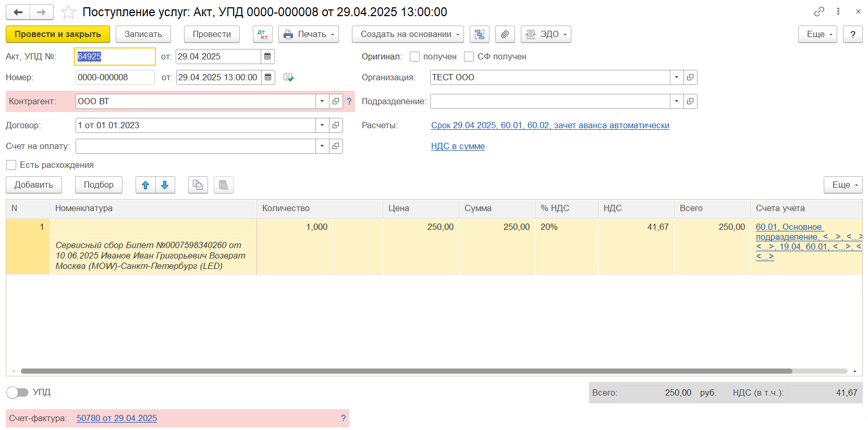The image size is (868, 430).
Task: Open the Создать на основании menu
Action: coord(407,34)
